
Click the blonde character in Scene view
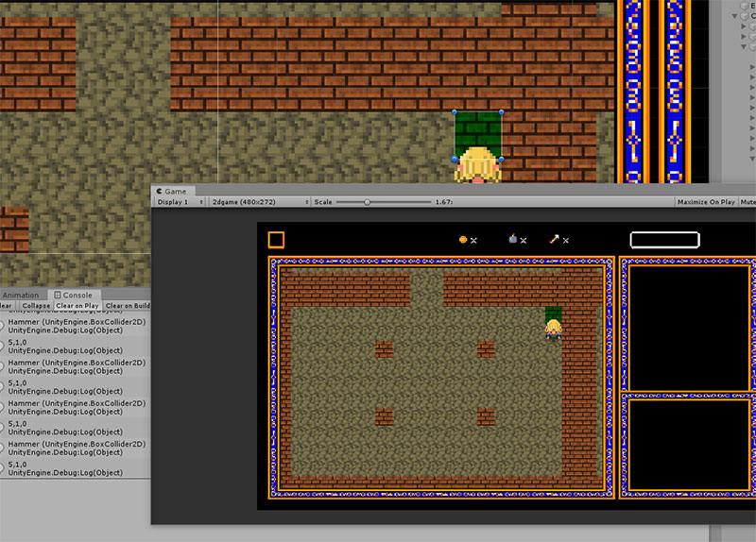click(477, 166)
